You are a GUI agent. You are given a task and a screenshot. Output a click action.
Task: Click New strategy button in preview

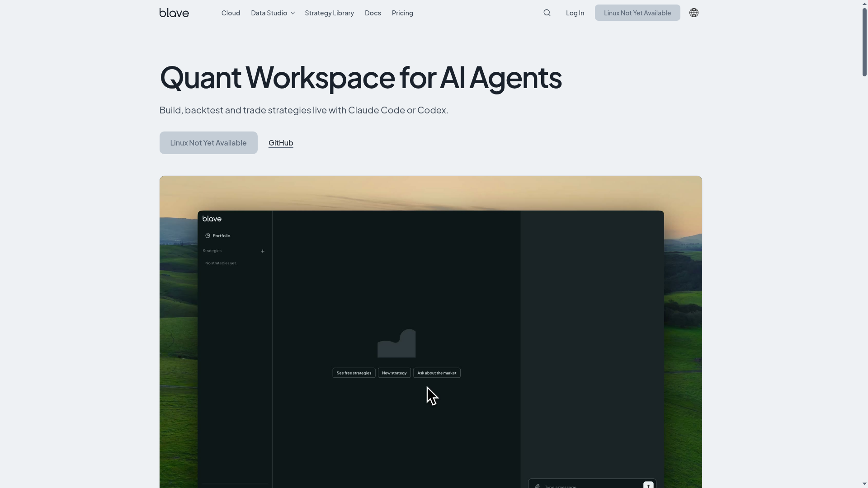coord(394,373)
